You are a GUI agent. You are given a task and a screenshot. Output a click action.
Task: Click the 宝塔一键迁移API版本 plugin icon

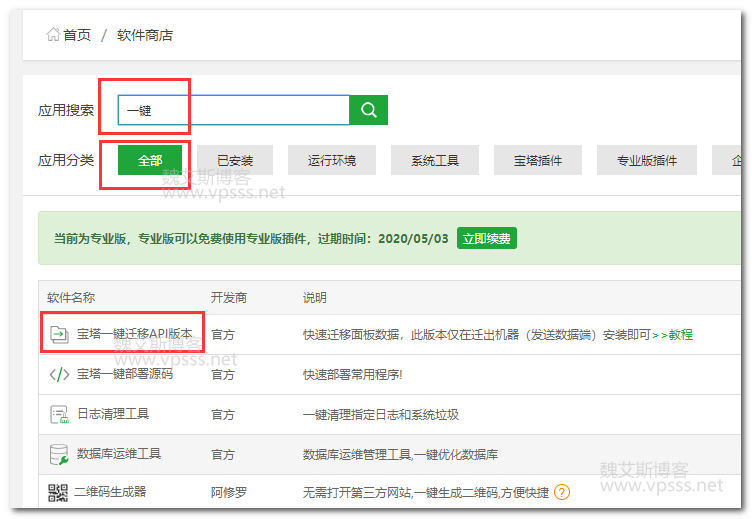point(58,334)
